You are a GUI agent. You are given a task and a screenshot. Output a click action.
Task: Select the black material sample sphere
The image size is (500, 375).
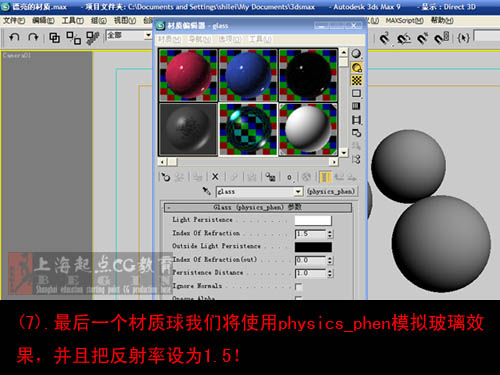click(308, 75)
